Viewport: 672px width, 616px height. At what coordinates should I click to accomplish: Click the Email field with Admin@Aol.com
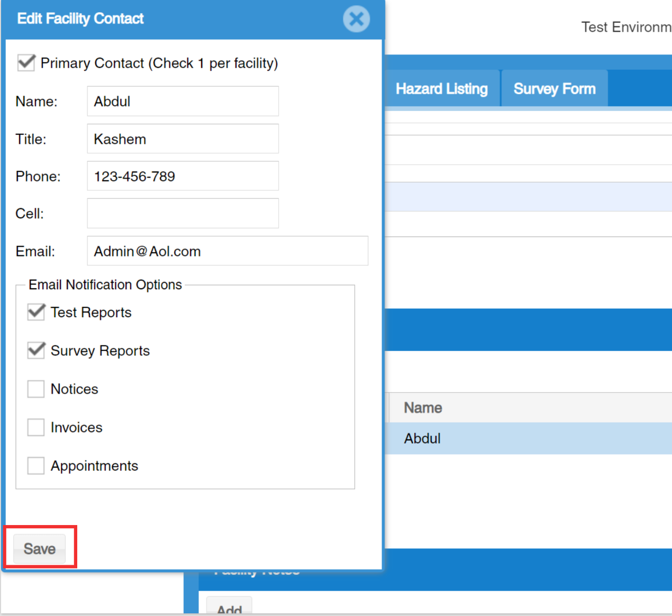[228, 251]
